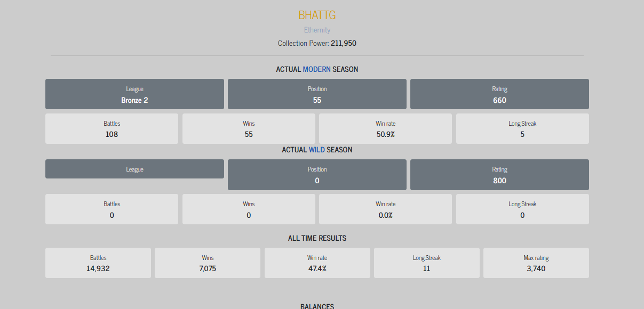Select the Modern season Wins 55 tile
This screenshot has height=309, width=644.
[249, 128]
